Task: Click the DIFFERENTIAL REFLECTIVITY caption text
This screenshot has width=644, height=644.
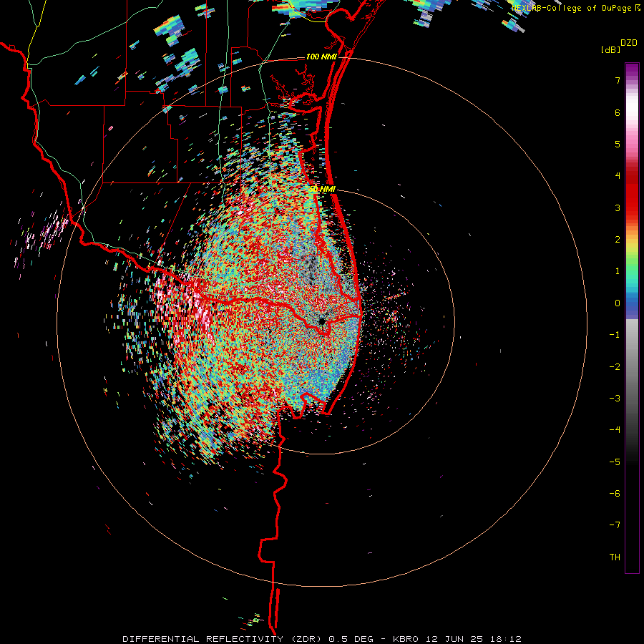Action: click(x=203, y=639)
